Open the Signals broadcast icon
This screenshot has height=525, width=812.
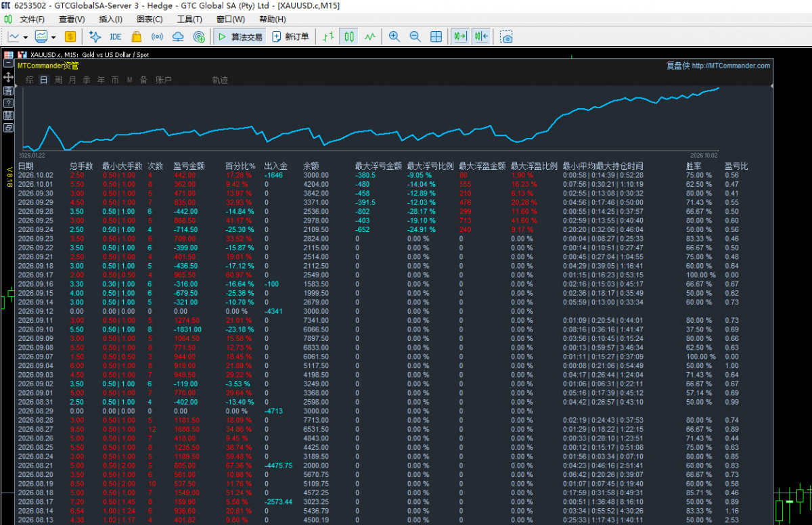(x=157, y=37)
